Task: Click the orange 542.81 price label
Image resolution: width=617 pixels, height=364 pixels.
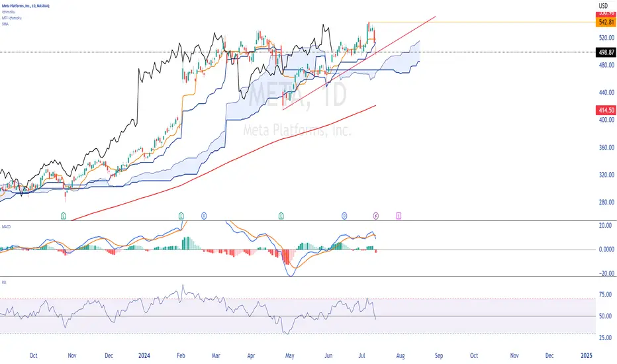Action: [606, 23]
